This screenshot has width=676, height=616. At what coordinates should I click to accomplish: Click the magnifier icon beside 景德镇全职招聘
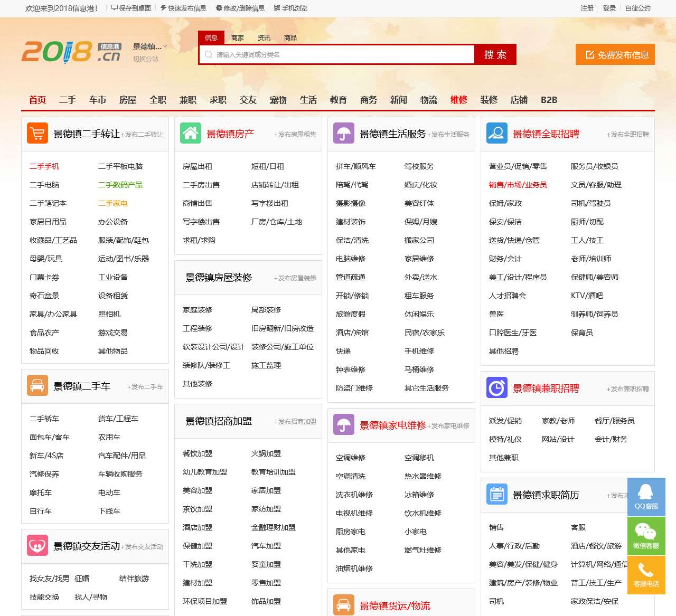tap(496, 133)
